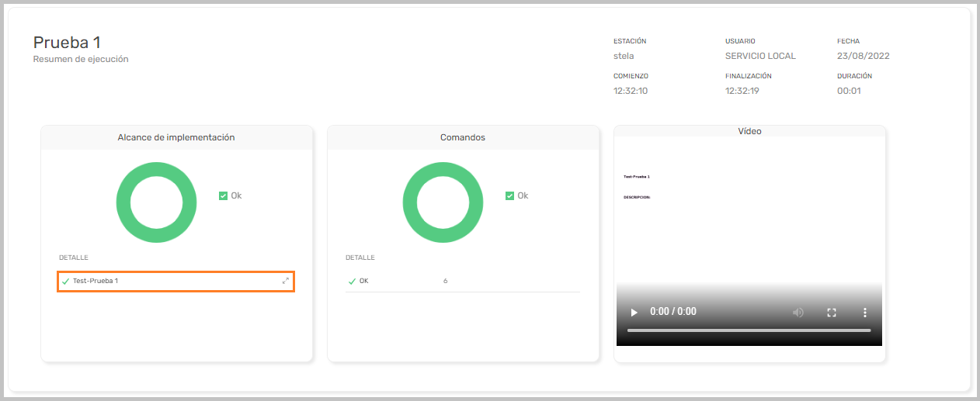Mute the video audio

click(x=798, y=312)
